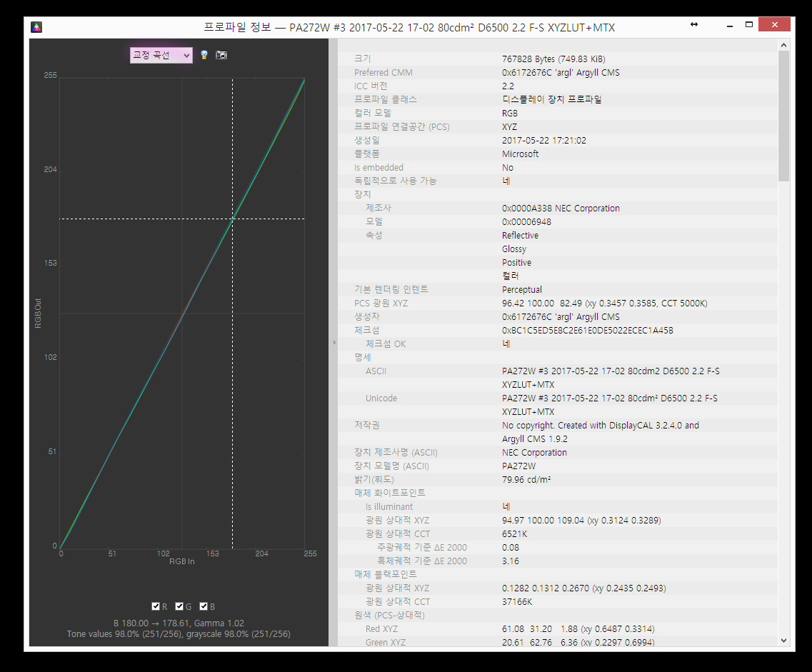This screenshot has height=672, width=812.
Task: Click the splitter handle between panels
Action: coord(334,343)
